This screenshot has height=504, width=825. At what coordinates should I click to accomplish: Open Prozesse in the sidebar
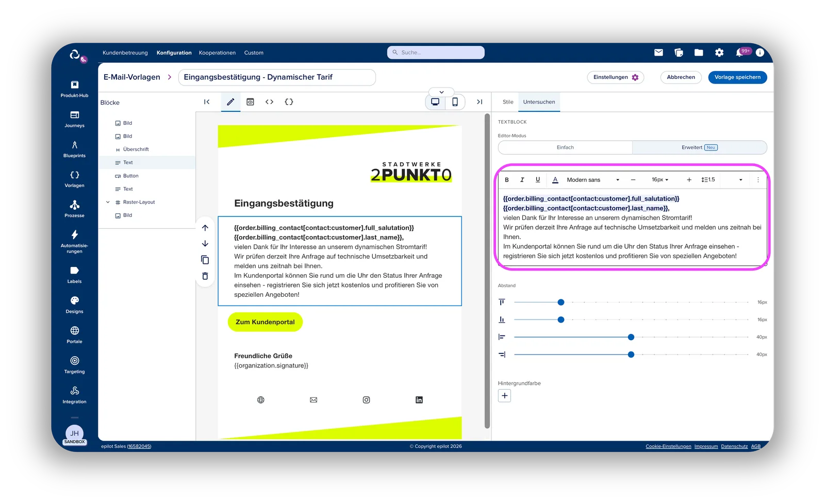tap(74, 209)
